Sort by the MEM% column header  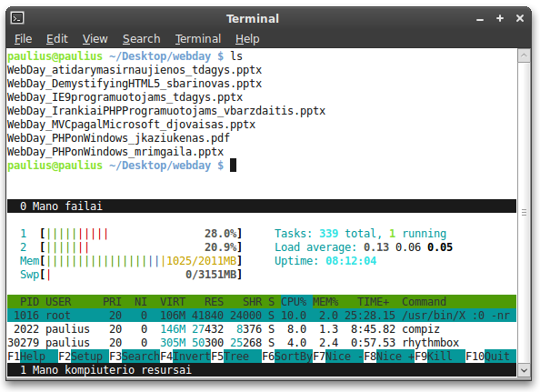click(x=325, y=302)
